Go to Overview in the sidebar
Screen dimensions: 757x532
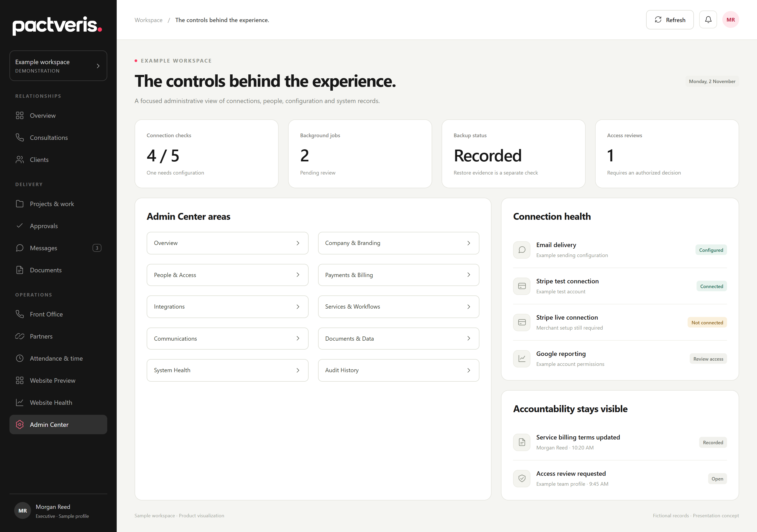coord(58,115)
